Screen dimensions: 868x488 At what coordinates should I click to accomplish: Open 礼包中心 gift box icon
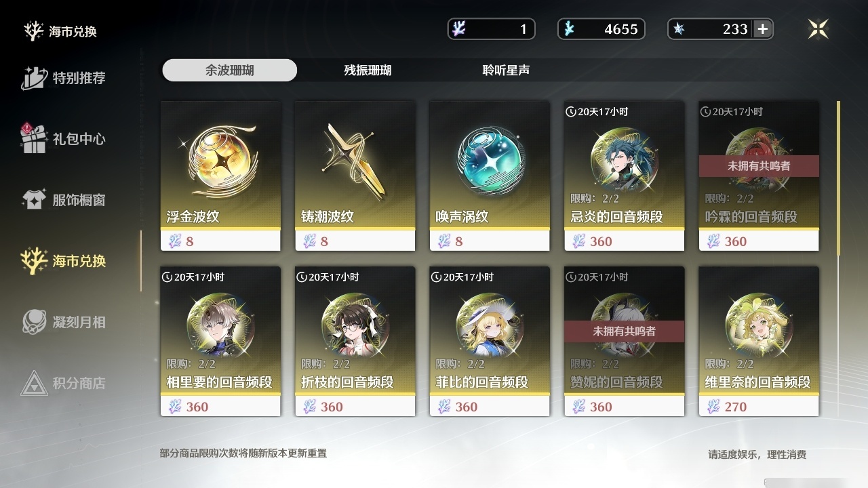pyautogui.click(x=34, y=138)
